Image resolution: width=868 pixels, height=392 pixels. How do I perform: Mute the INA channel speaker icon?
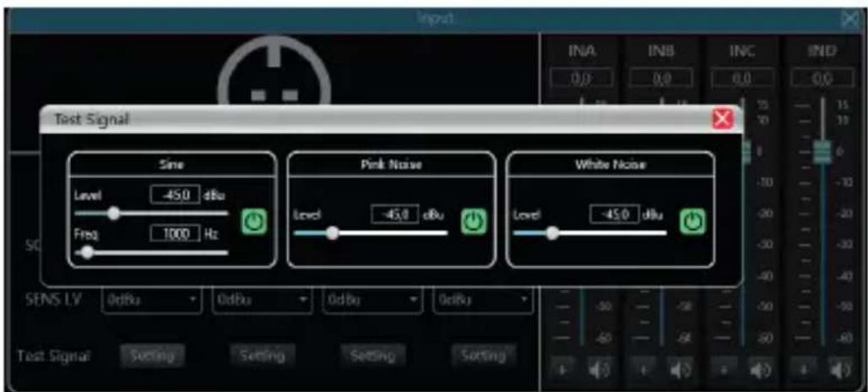601,370
